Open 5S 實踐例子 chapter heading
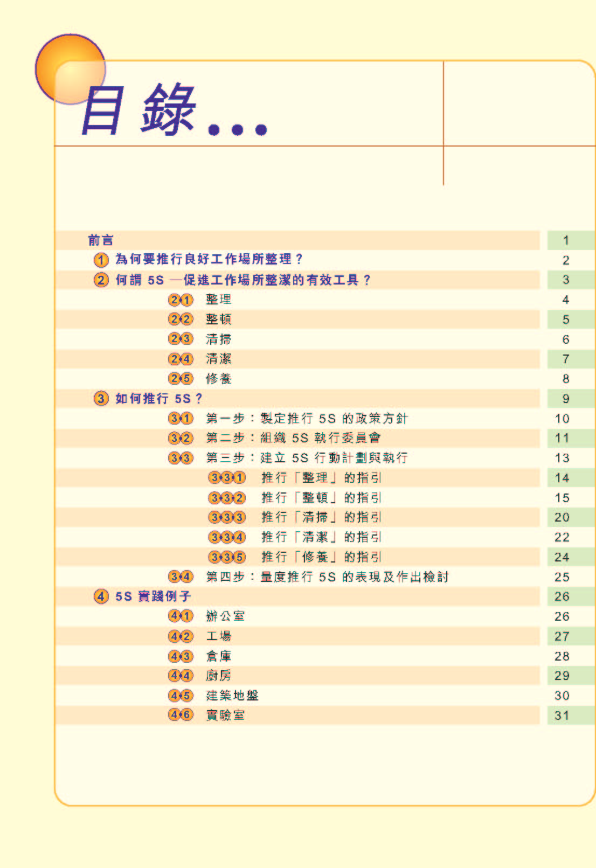 click(x=154, y=596)
